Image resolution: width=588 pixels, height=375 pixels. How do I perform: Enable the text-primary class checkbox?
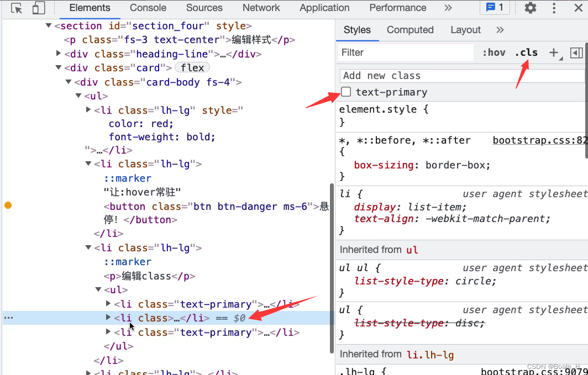[x=346, y=92]
